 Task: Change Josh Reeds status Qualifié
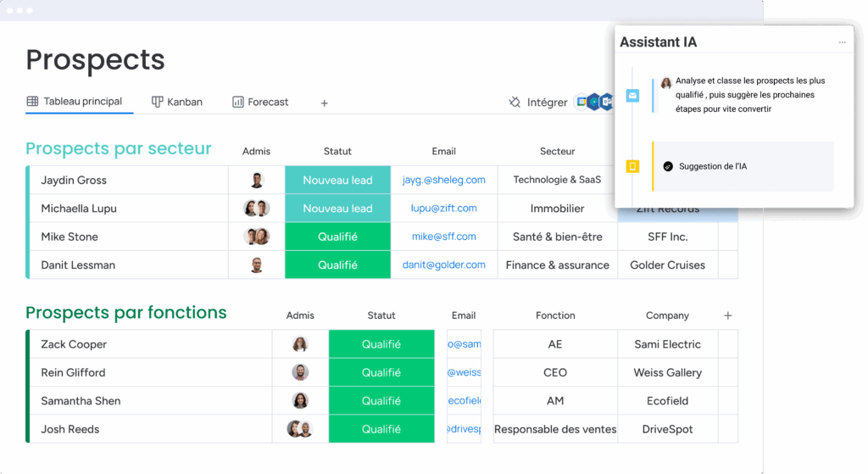click(381, 428)
